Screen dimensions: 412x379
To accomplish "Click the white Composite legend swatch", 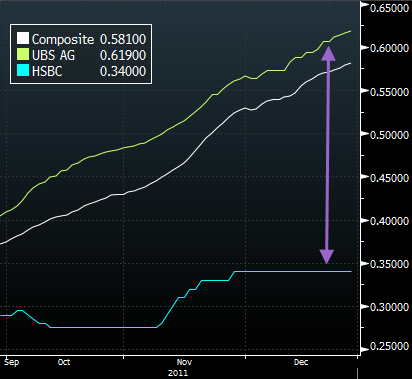I will [x=23, y=38].
